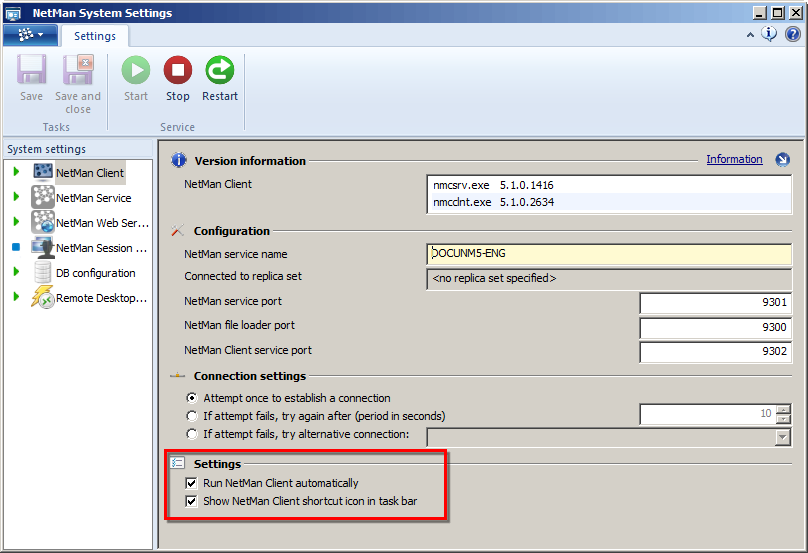Click the NetMan Client tree icon

(43, 172)
